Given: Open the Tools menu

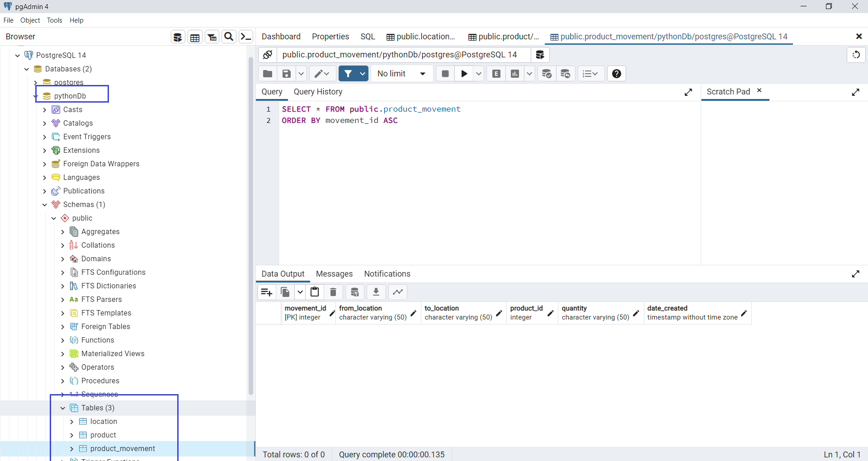Looking at the screenshot, I should click(54, 20).
